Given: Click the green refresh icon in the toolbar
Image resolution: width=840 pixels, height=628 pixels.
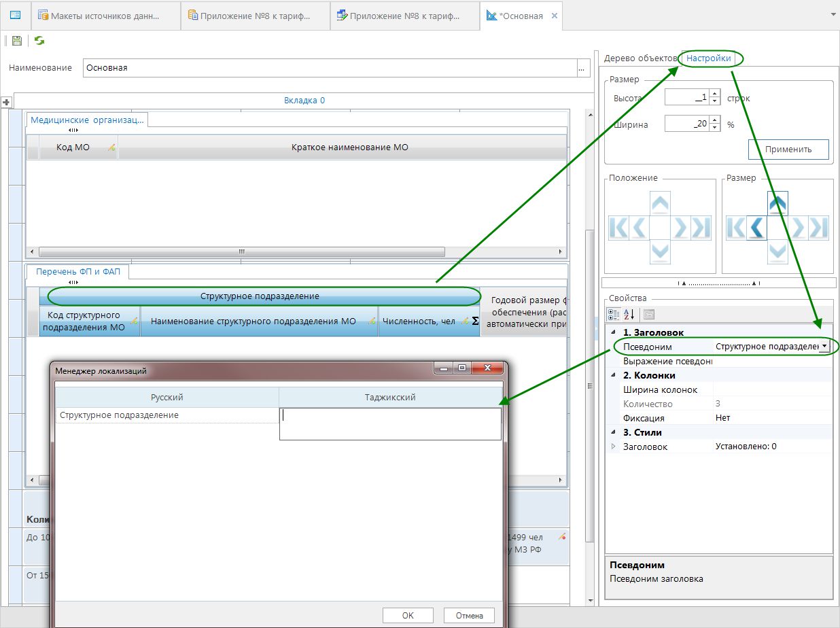Looking at the screenshot, I should 39,41.
